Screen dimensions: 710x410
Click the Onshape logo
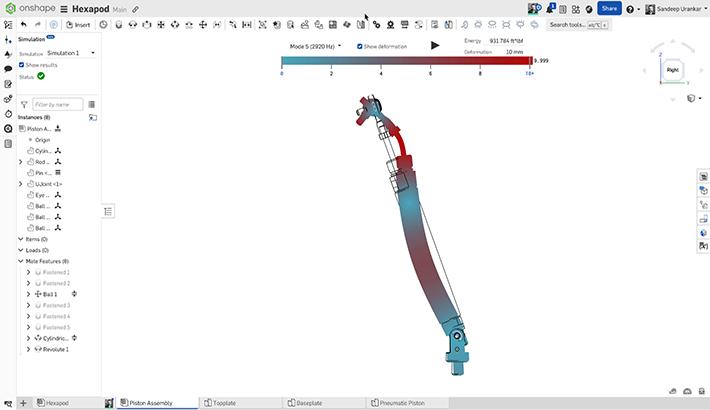[10, 8]
